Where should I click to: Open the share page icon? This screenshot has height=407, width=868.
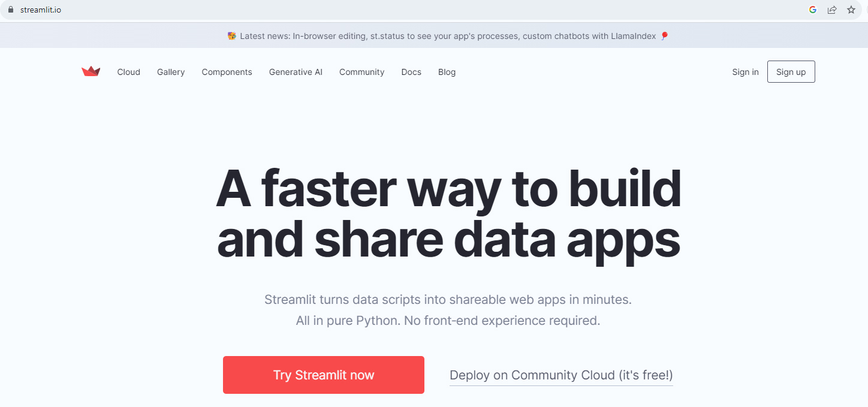pos(832,10)
